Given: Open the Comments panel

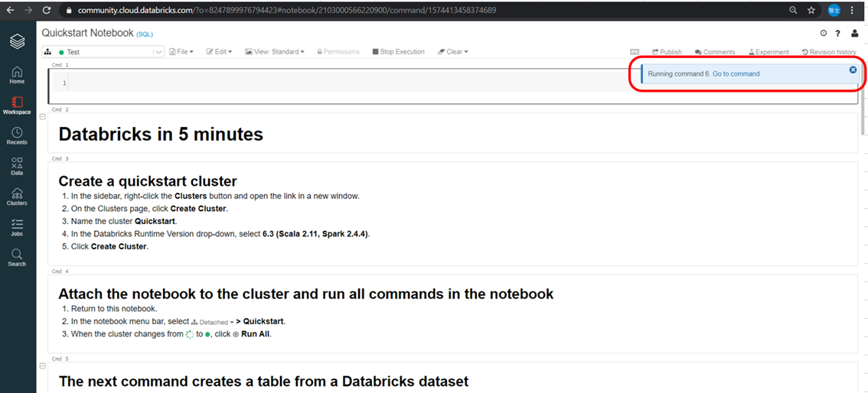Looking at the screenshot, I should tap(715, 51).
